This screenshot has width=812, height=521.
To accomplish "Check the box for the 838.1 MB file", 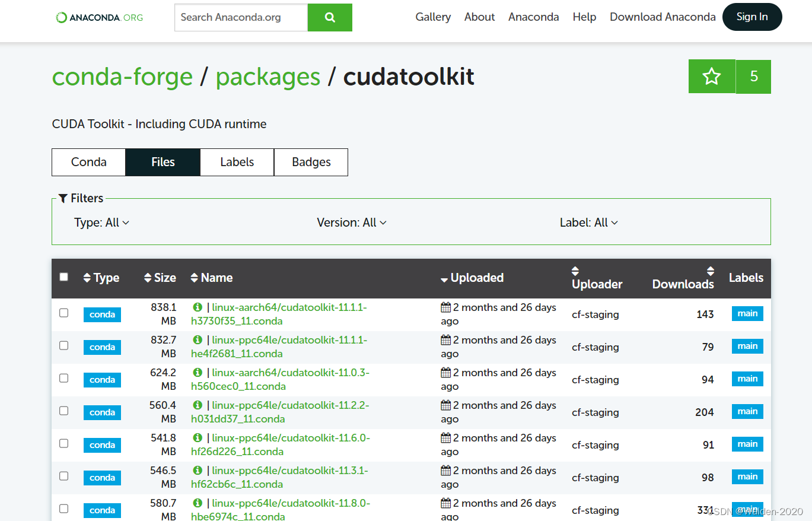I will point(64,313).
